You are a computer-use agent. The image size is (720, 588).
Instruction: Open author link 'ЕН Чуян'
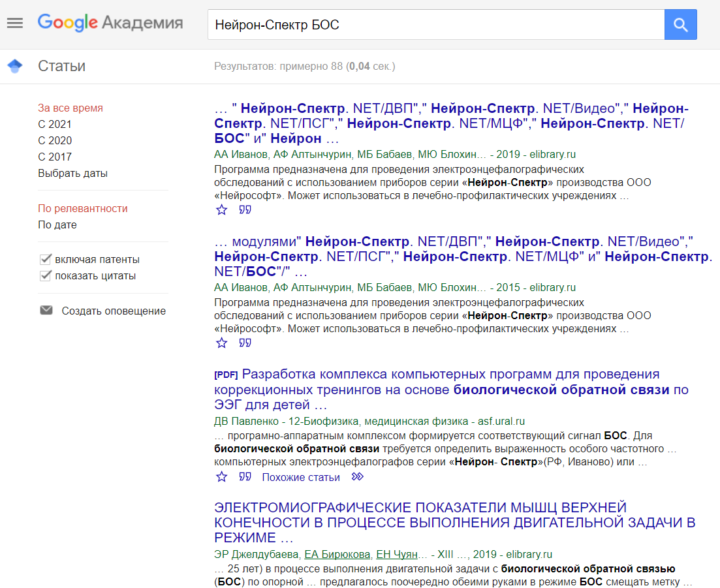pos(397,555)
